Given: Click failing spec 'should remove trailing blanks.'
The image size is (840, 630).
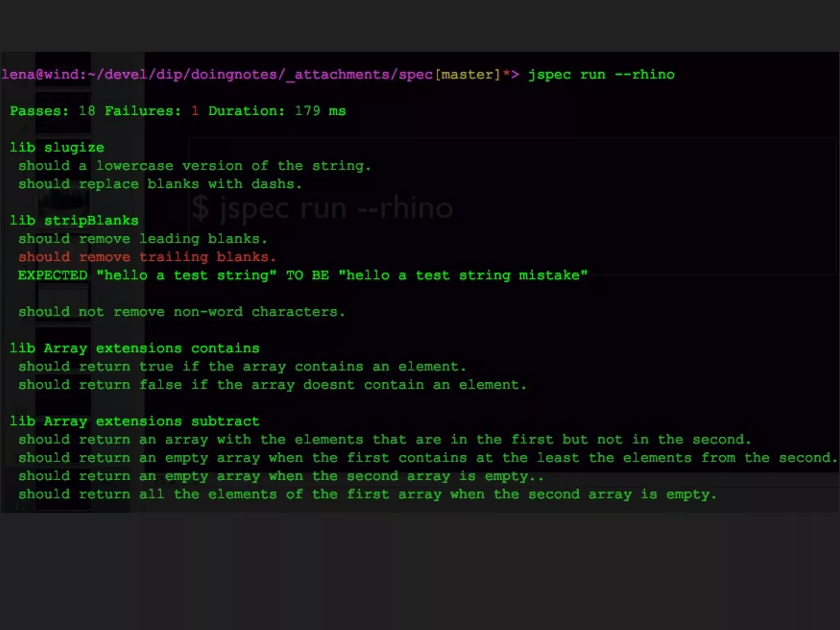Looking at the screenshot, I should tap(147, 257).
